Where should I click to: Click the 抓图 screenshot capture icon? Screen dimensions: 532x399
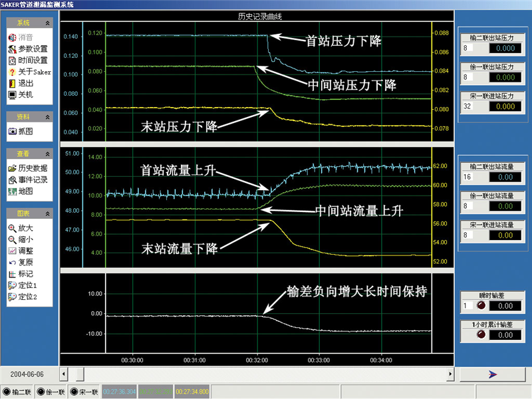pos(25,132)
